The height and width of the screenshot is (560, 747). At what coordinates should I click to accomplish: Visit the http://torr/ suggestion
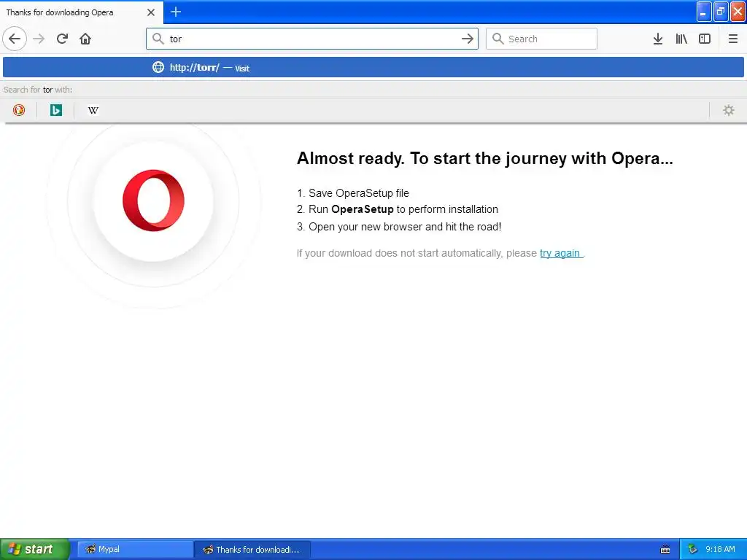click(x=373, y=67)
